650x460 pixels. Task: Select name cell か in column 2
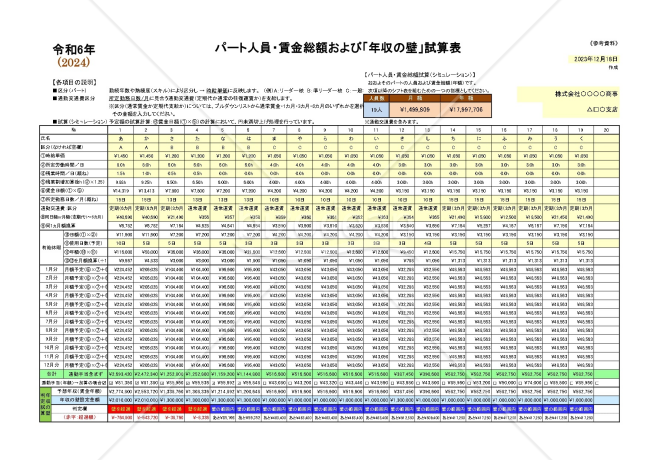click(x=146, y=139)
